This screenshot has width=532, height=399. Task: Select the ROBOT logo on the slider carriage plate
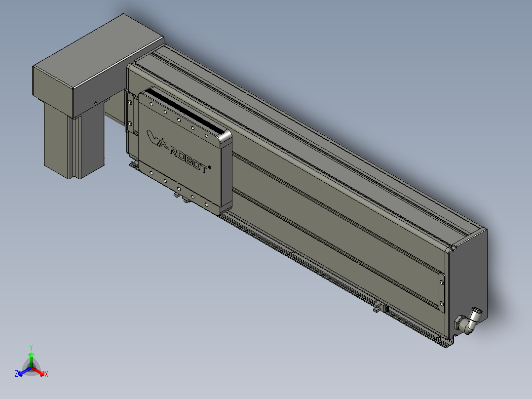point(179,152)
